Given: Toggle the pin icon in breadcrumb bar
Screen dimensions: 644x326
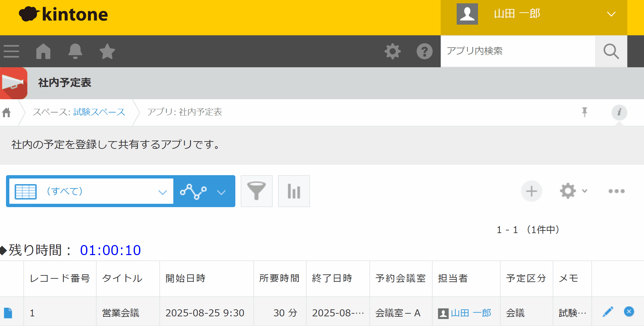Looking at the screenshot, I should (x=584, y=112).
